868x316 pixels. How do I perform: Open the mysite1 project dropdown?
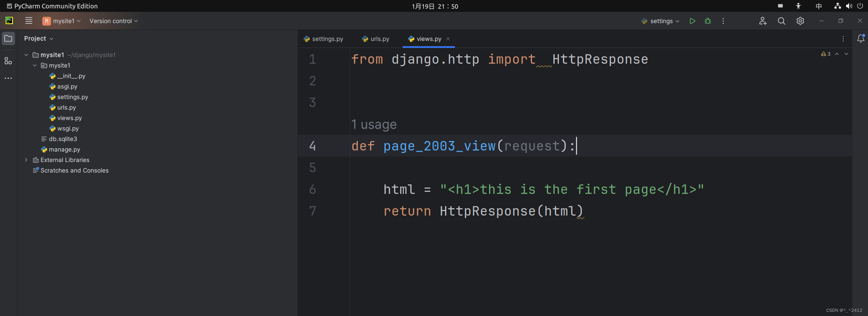(62, 21)
